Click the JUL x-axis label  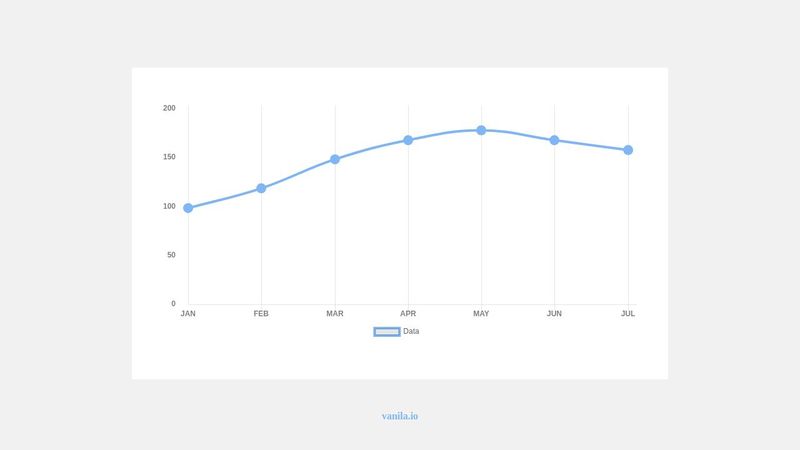pyautogui.click(x=628, y=314)
